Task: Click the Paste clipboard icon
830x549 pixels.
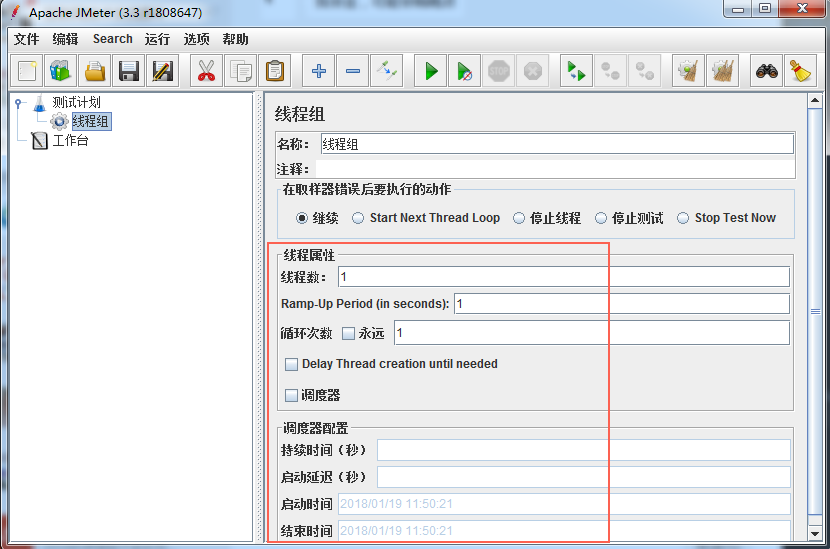Action: click(274, 71)
